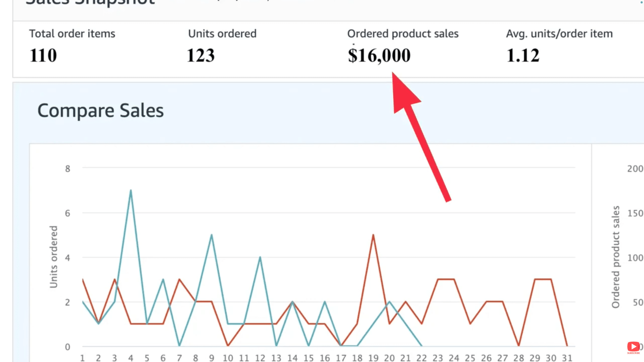
Task: Click the peak teal spike on day 4
Action: coord(131,190)
